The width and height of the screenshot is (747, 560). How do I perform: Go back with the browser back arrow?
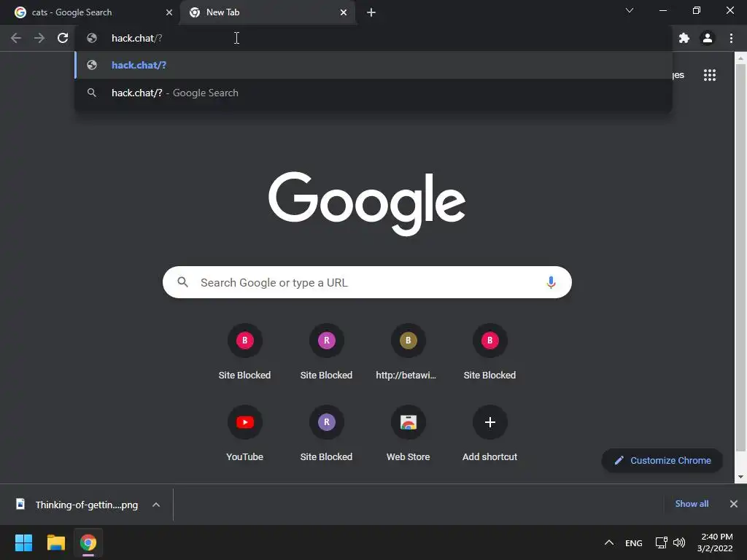[16, 38]
